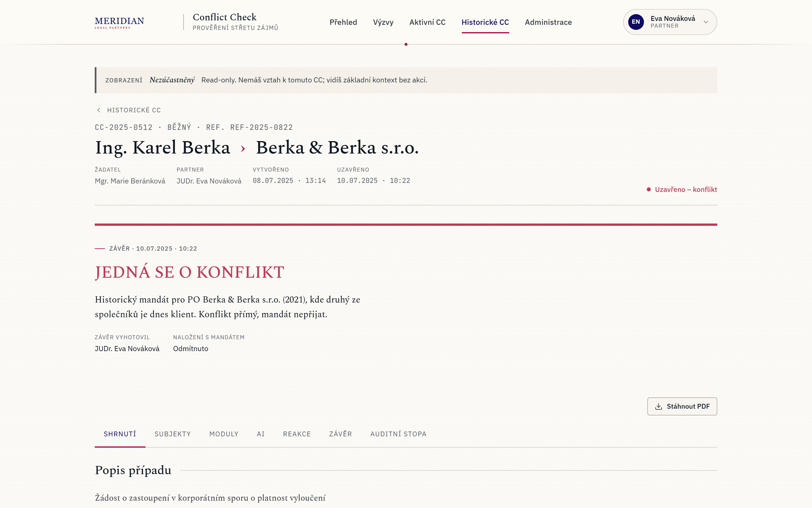Screen dimensions: 812x508
Task: Click the heading name Ing. Karel Berka
Action: coord(162,148)
